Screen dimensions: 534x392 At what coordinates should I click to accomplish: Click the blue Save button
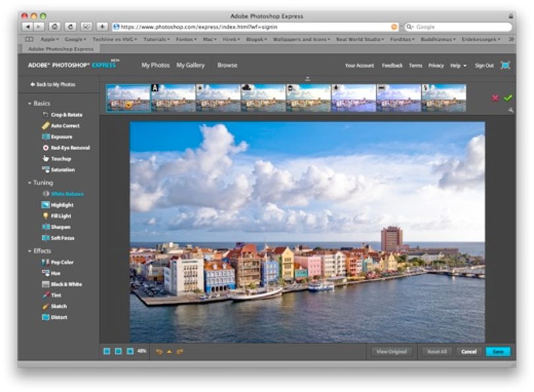[498, 352]
